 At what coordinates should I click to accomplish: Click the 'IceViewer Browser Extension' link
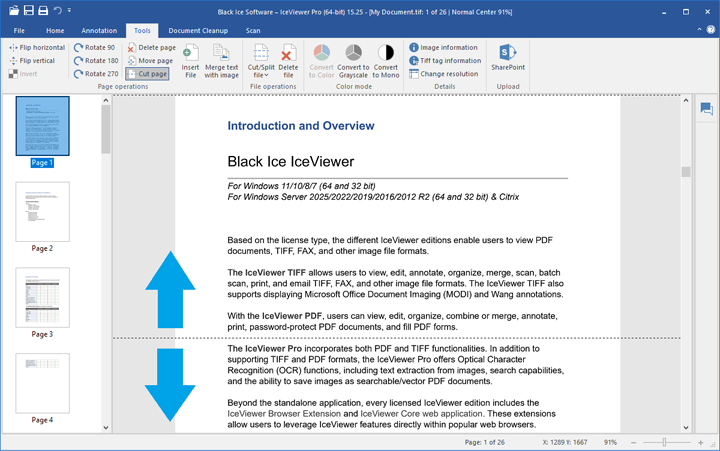click(x=284, y=414)
